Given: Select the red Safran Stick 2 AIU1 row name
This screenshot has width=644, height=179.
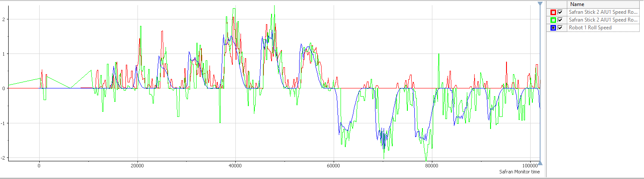Looking at the screenshot, I should pos(603,12).
